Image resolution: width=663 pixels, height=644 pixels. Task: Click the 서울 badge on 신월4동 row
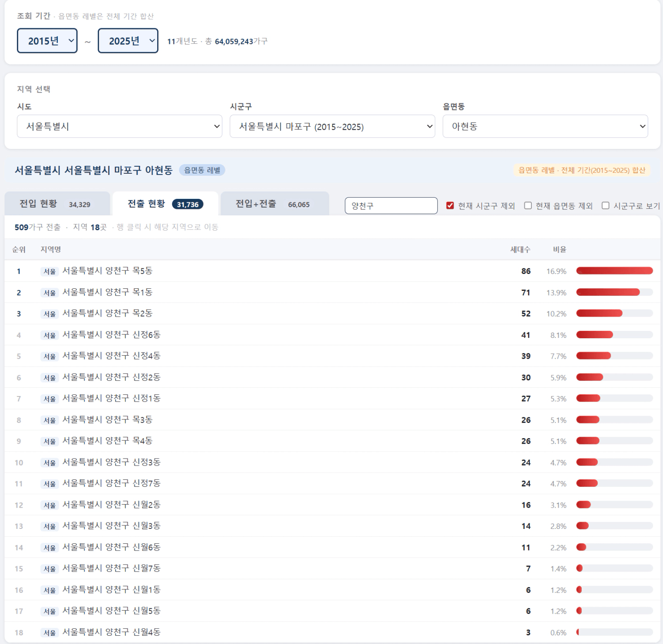click(x=49, y=633)
